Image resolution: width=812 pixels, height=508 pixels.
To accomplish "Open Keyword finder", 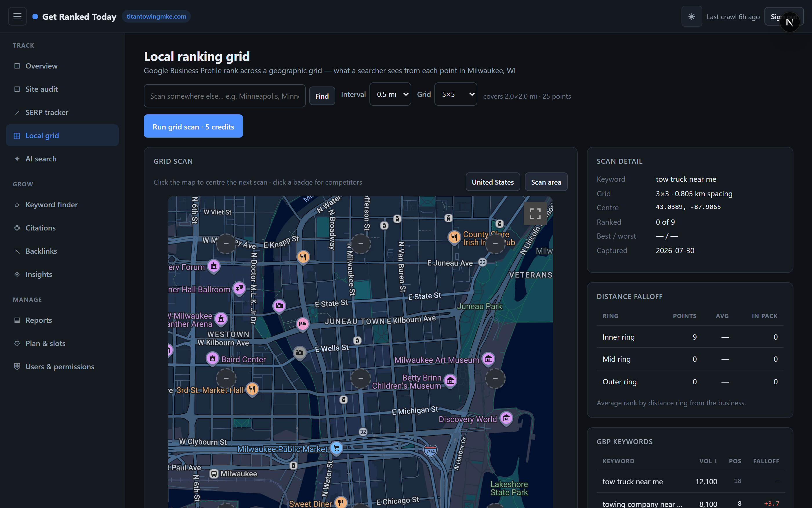I will (62, 205).
